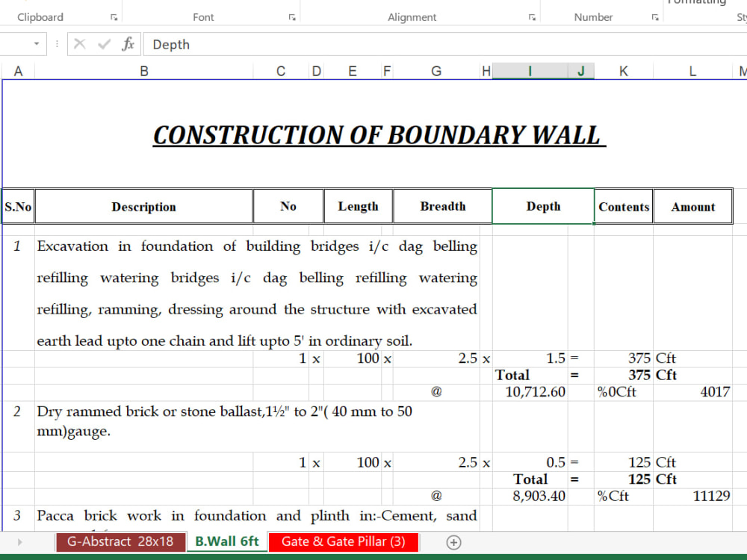Screen dimensions: 747x560
Task: Select the Contents header cell
Action: 624,206
